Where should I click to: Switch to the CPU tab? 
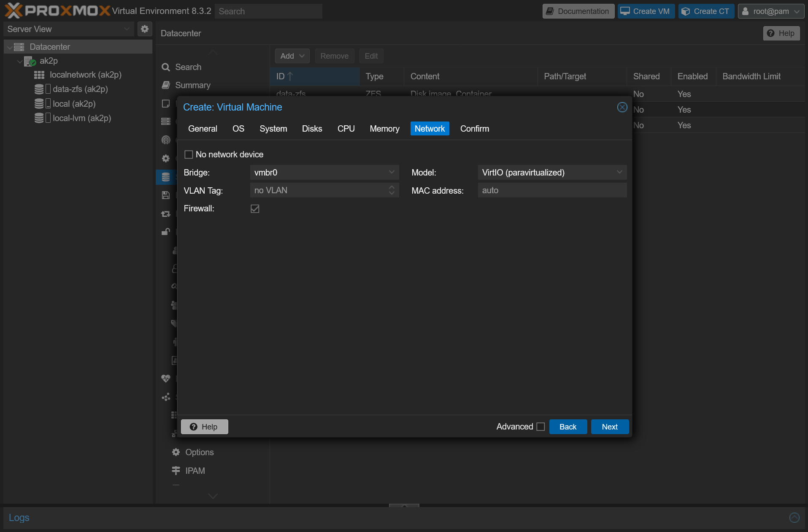click(346, 129)
